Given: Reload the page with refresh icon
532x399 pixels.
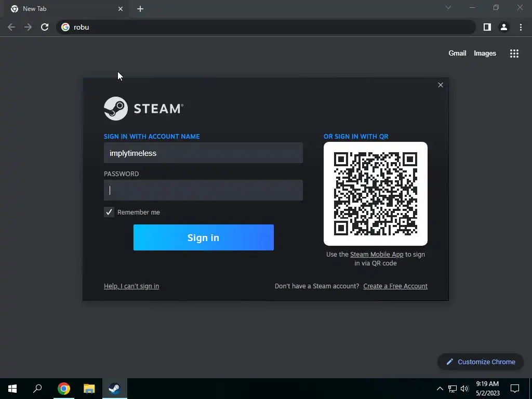Looking at the screenshot, I should (x=45, y=27).
